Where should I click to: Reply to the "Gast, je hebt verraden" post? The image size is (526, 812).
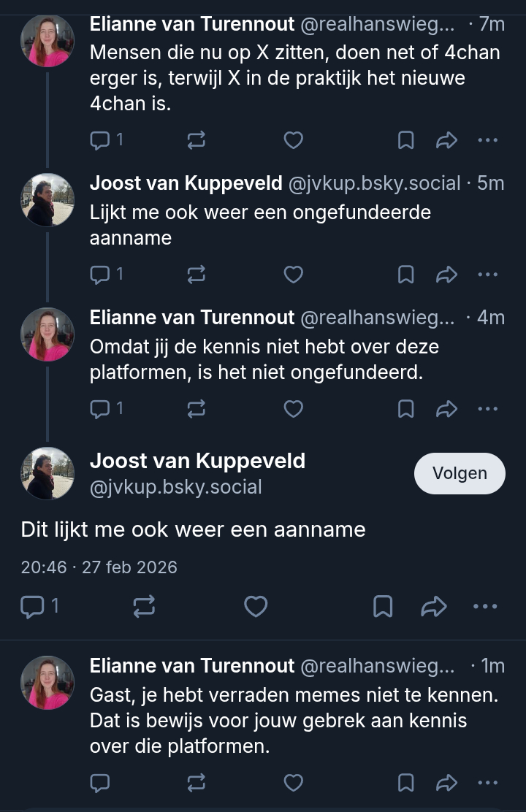(99, 783)
